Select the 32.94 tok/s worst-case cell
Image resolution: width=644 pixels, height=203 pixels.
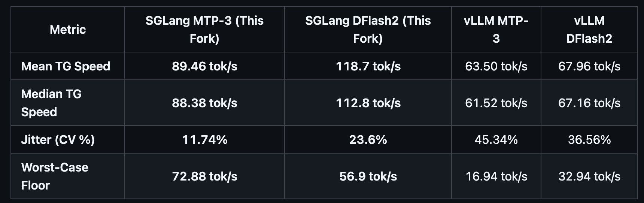[589, 176]
